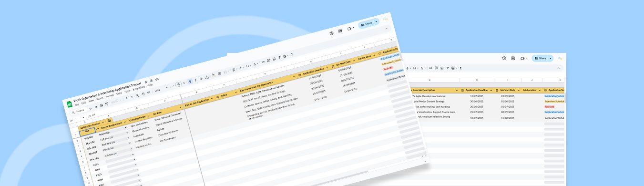Viewport: 644px width, 186px height.
Task: Toggle Bold in tilted left window toolbar
Action: [190, 82]
